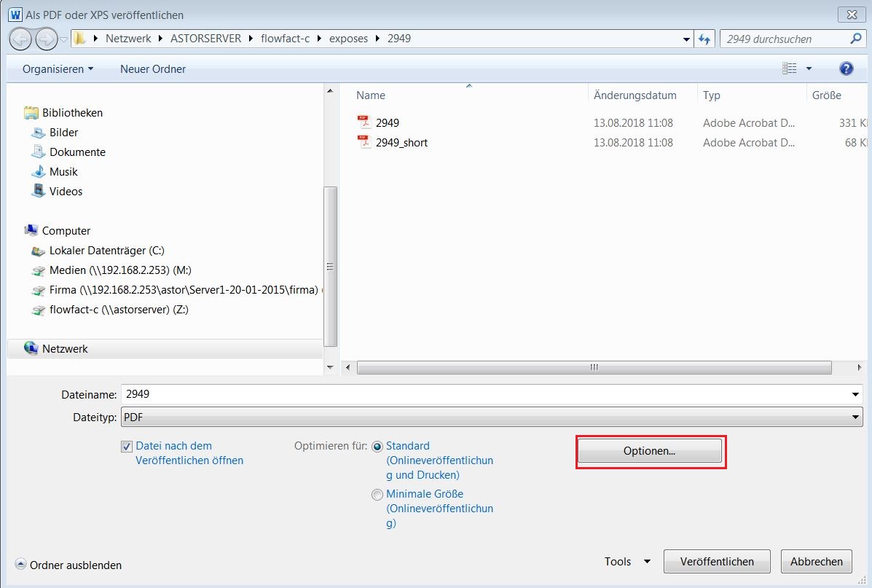Click Neuer Ordner in toolbar

[153, 69]
